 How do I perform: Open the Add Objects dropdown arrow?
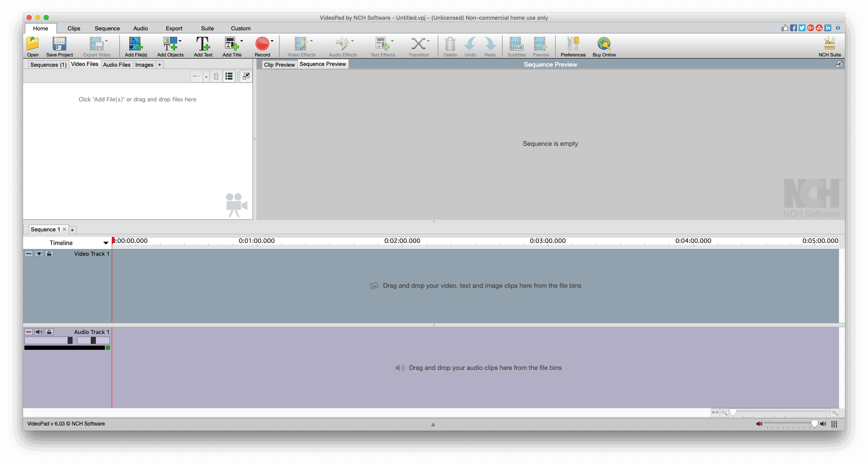click(180, 41)
